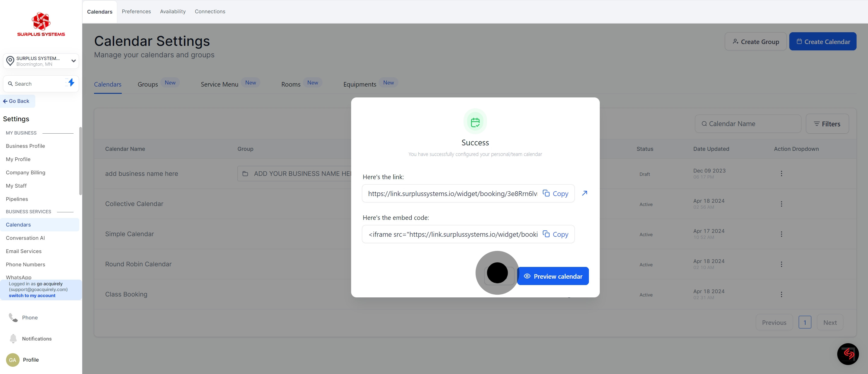
Task: Open the red chat widget icon
Action: click(848, 354)
